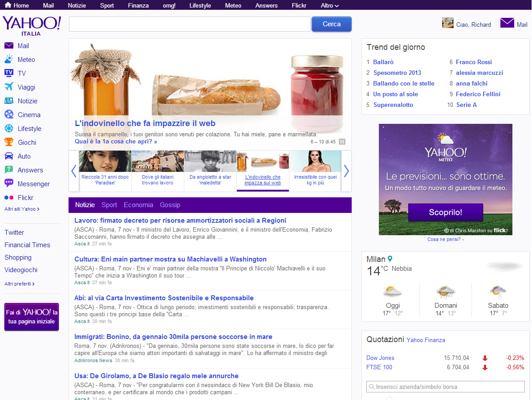532x400 pixels.
Task: Expand the Altro dropdown menu
Action: [x=329, y=6]
